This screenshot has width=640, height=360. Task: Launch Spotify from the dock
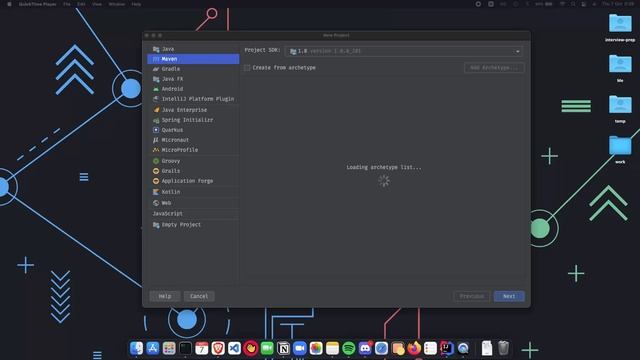tap(349, 348)
